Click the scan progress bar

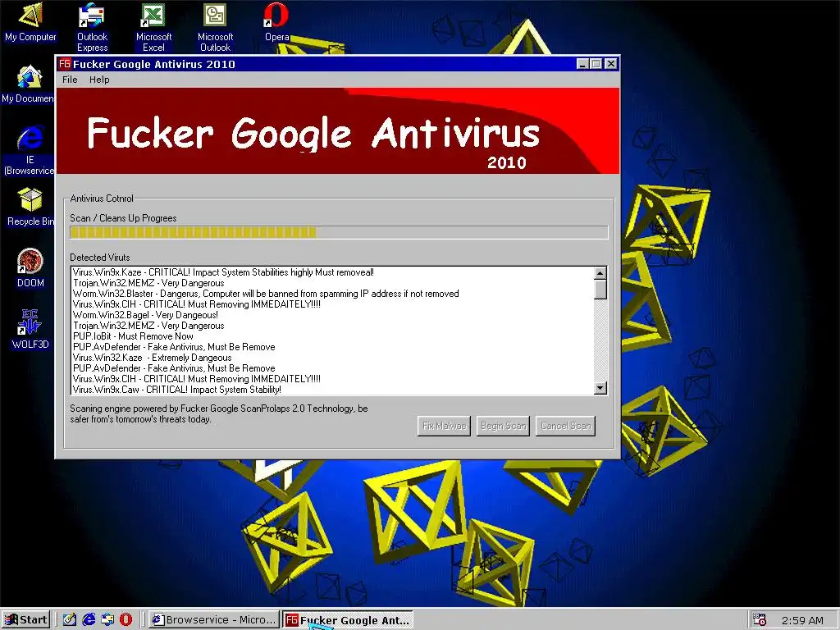click(339, 232)
